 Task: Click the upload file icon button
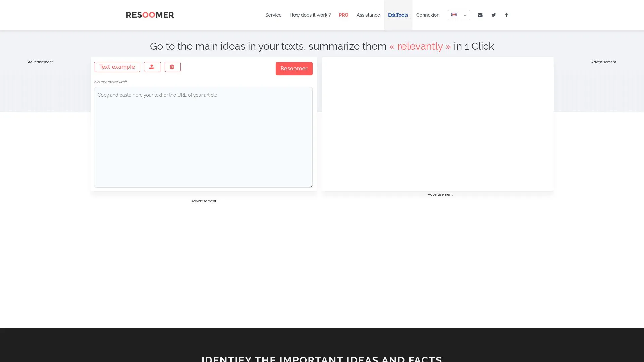tap(152, 67)
